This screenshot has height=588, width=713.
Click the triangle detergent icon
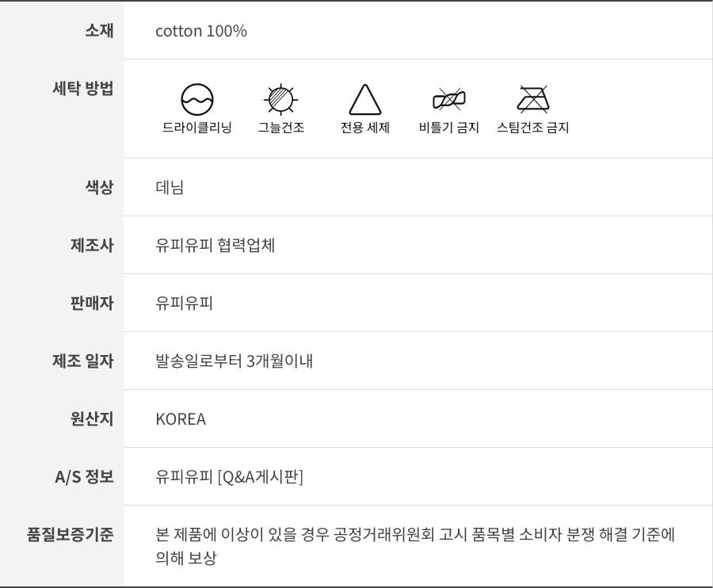(x=365, y=100)
